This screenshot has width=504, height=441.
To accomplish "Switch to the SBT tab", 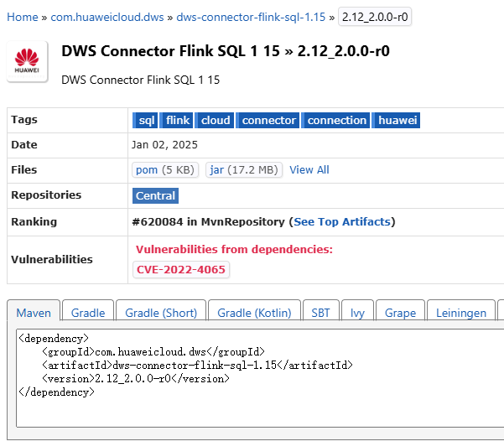I will tap(321, 313).
